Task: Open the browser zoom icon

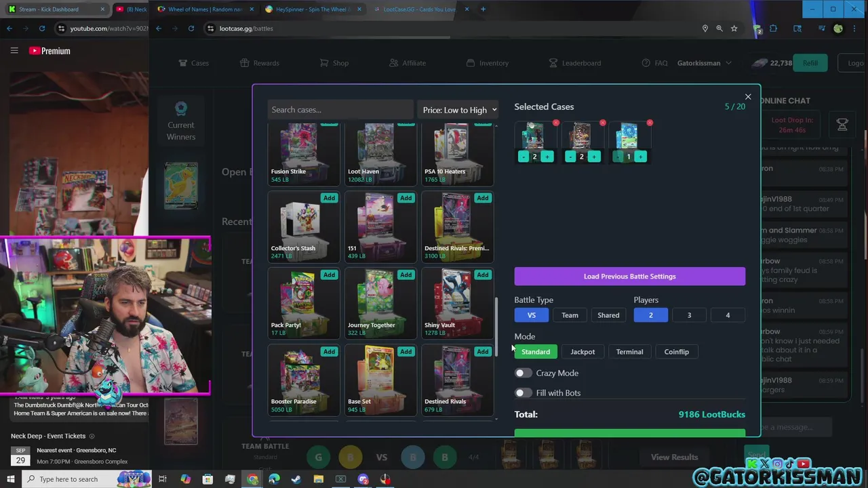Action: click(x=719, y=28)
